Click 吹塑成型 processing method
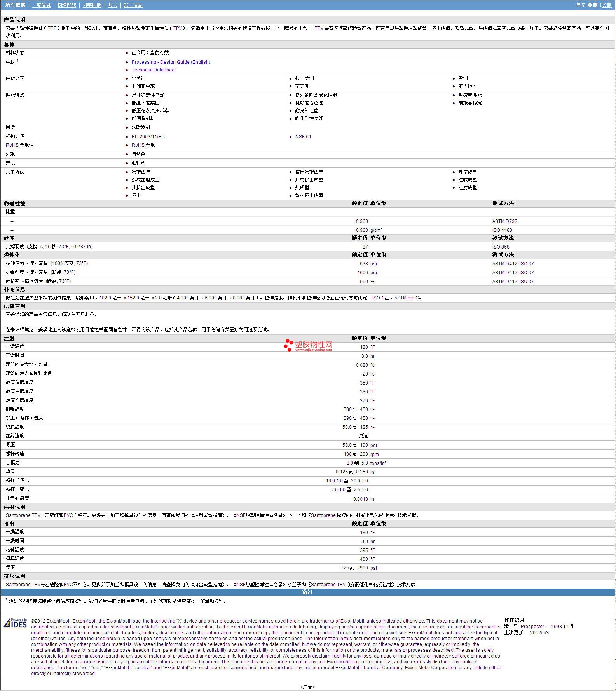Image resolution: width=616 pixels, height=691 pixels. (141, 172)
